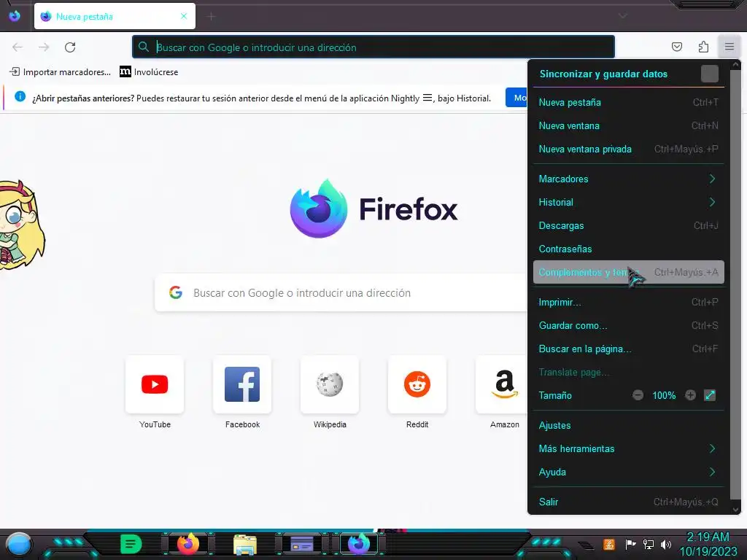The image size is (747, 560).
Task: Select Nueva pestaña menu item
Action: (628, 102)
